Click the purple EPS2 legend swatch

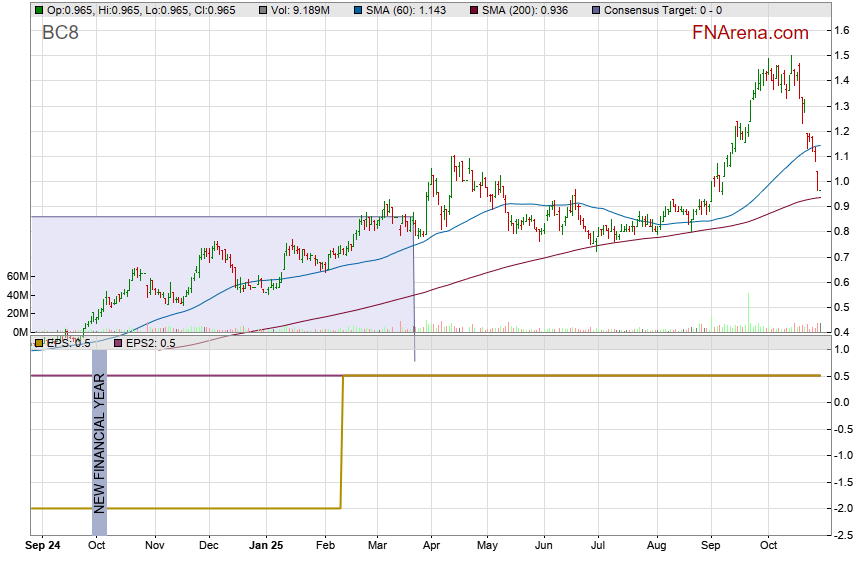pyautogui.click(x=118, y=343)
